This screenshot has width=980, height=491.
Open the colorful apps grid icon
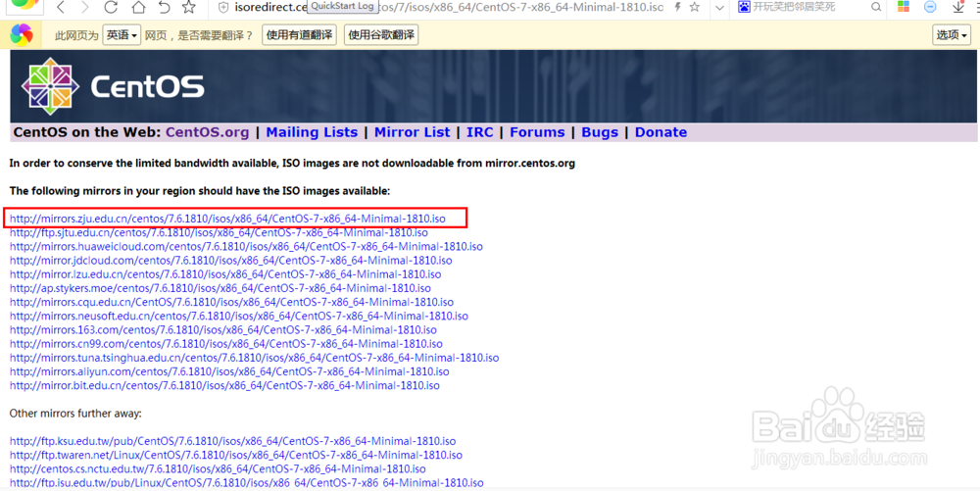point(904,7)
